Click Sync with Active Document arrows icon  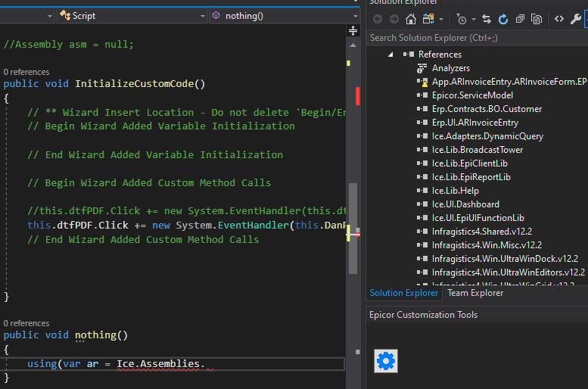tap(487, 19)
